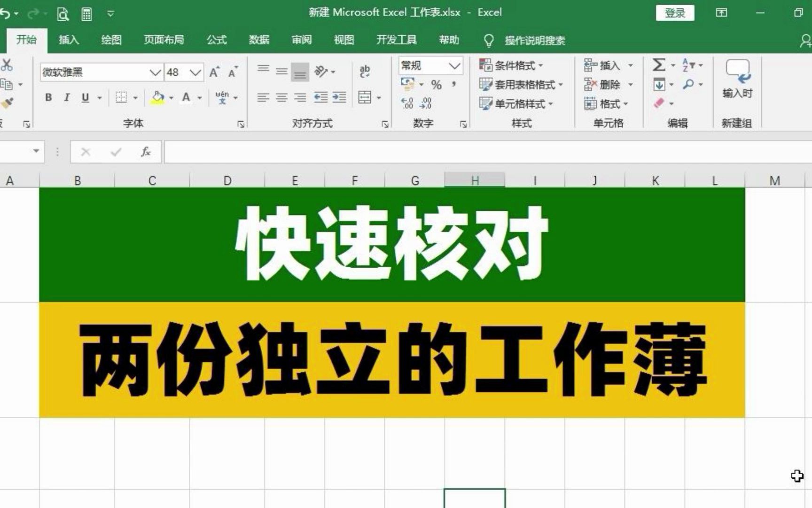Open Ribbon Display Options icon

tap(721, 13)
